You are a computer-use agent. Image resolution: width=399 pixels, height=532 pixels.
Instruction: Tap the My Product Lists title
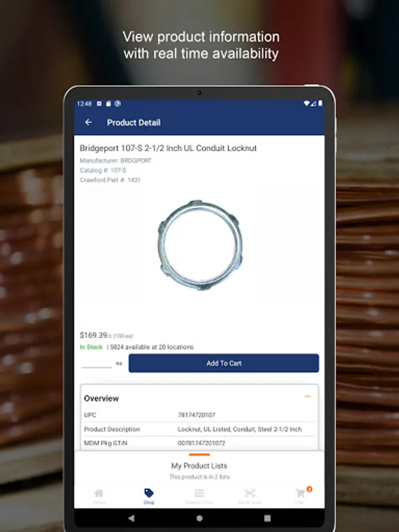click(x=199, y=466)
